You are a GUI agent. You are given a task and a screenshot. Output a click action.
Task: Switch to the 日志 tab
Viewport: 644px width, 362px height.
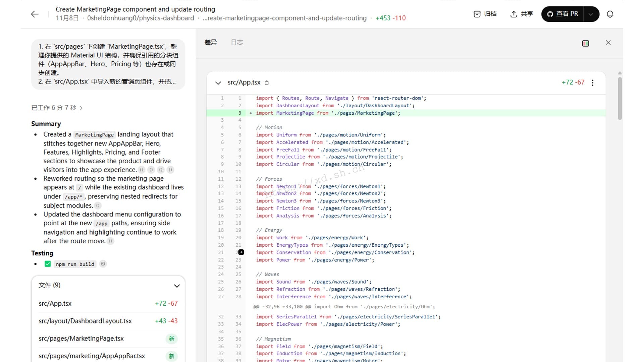[237, 42]
